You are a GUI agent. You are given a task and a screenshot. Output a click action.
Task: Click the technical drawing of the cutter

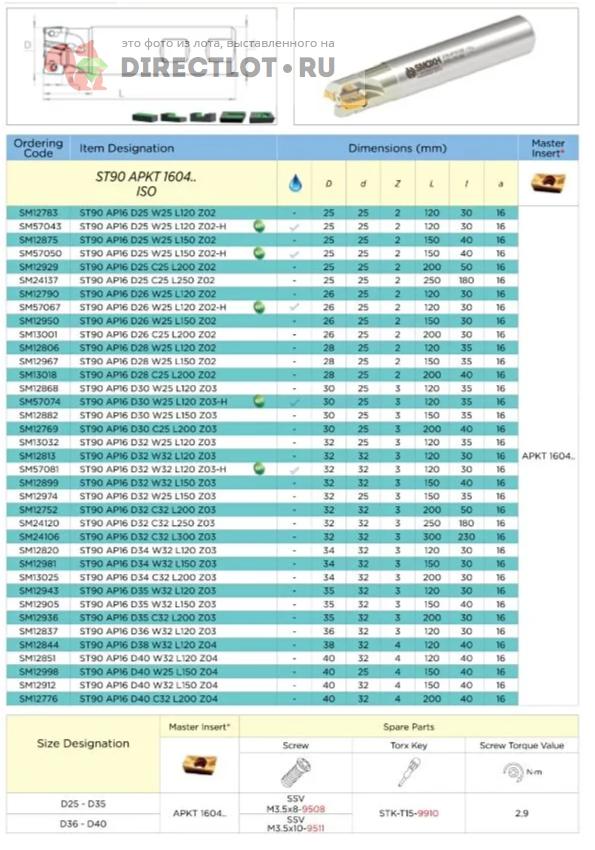(141, 66)
